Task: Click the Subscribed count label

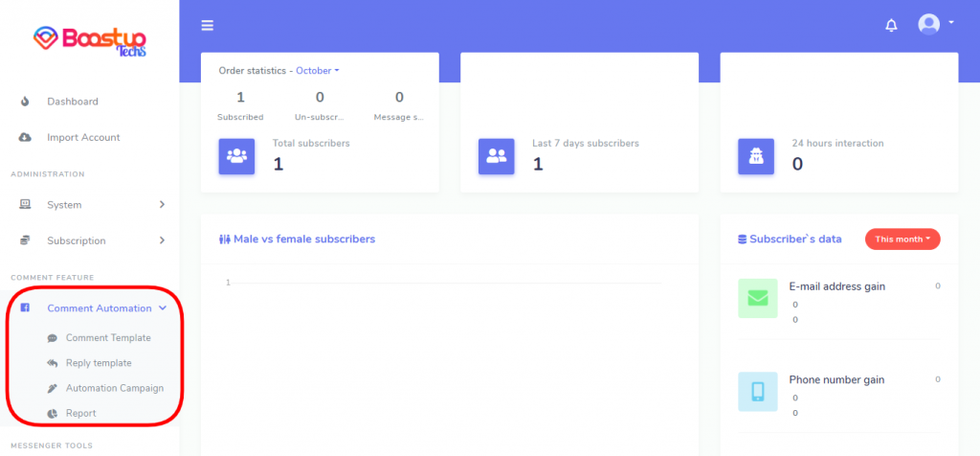Action: coord(240,117)
